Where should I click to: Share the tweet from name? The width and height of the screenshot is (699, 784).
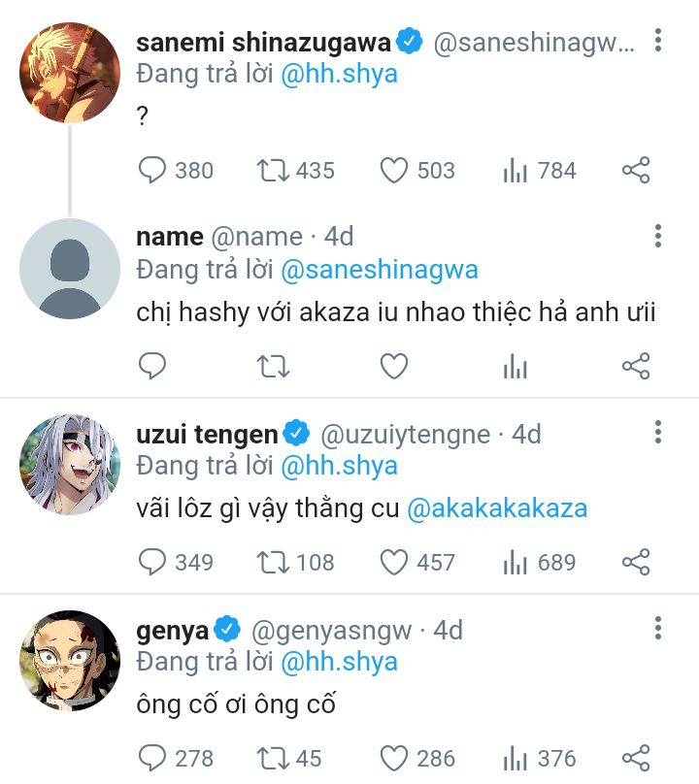point(635,366)
